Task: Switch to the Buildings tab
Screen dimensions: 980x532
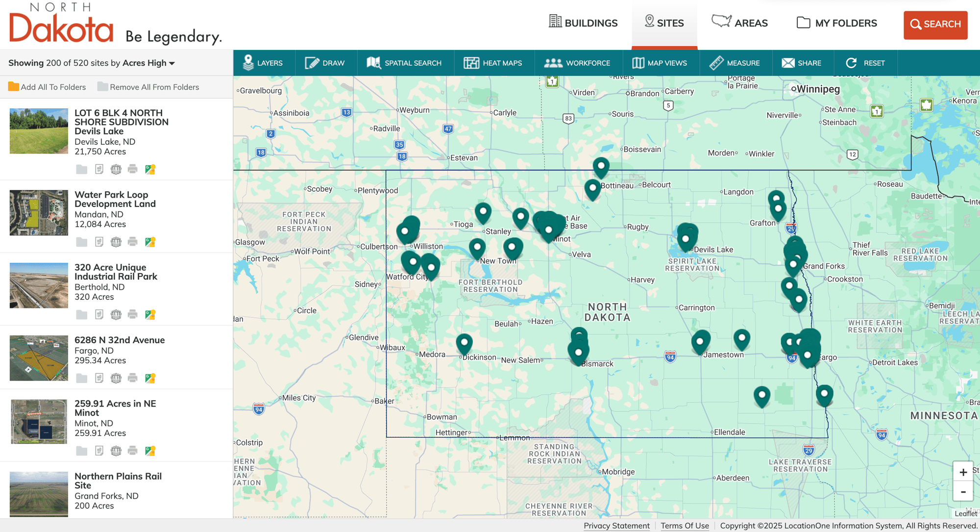Action: [x=583, y=23]
